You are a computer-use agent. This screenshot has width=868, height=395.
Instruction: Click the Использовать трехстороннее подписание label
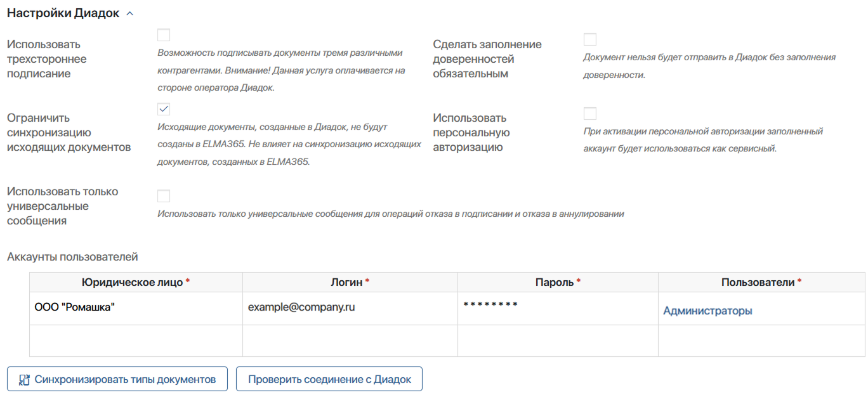coord(47,59)
